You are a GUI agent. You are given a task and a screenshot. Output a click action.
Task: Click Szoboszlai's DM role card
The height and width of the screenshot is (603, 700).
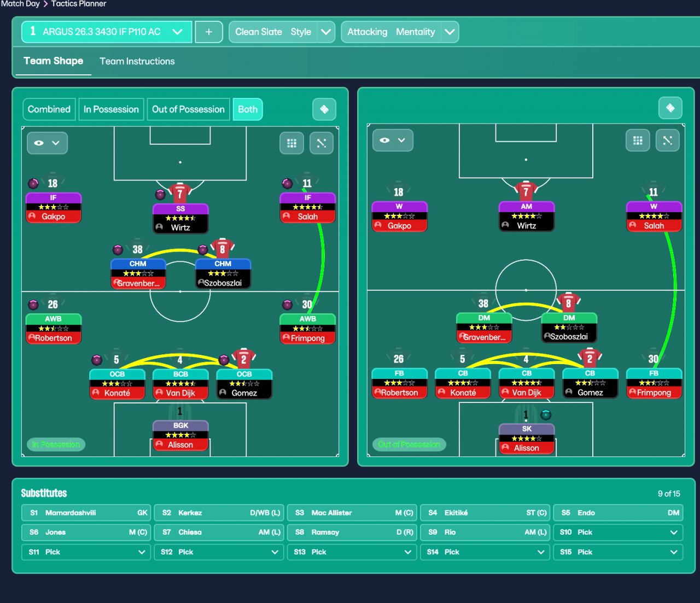pyautogui.click(x=569, y=327)
